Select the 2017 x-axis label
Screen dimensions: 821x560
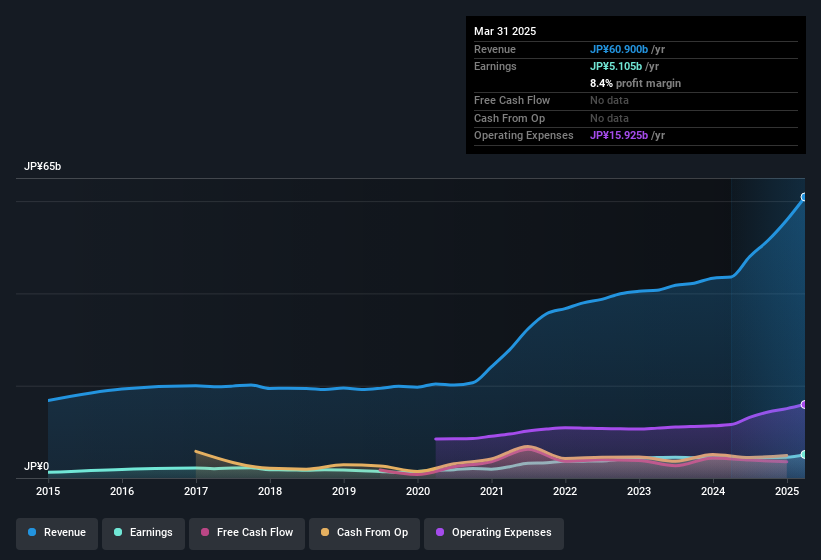[196, 491]
